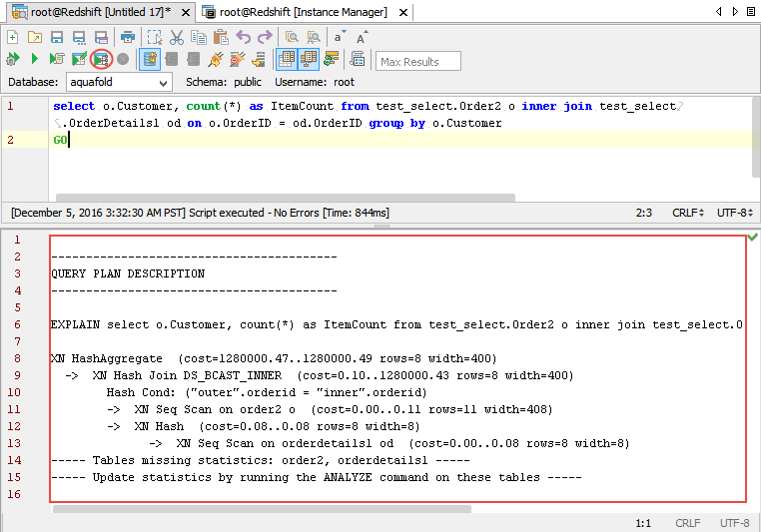This screenshot has height=532, width=761.
Task: Copy the selected text
Action: coord(199,37)
